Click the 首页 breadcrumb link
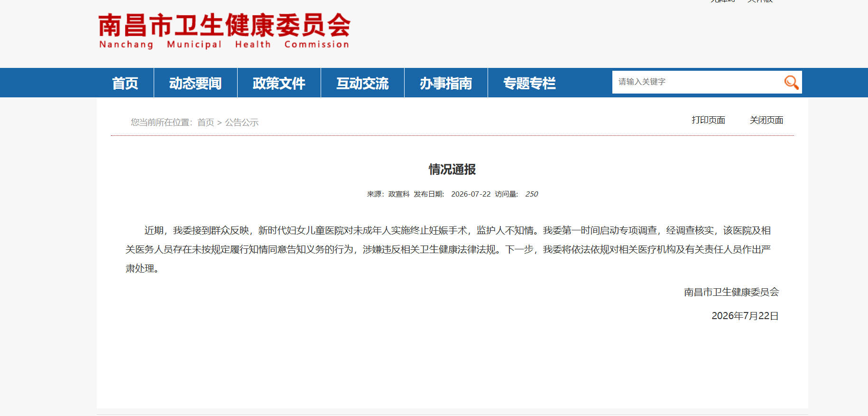 205,123
